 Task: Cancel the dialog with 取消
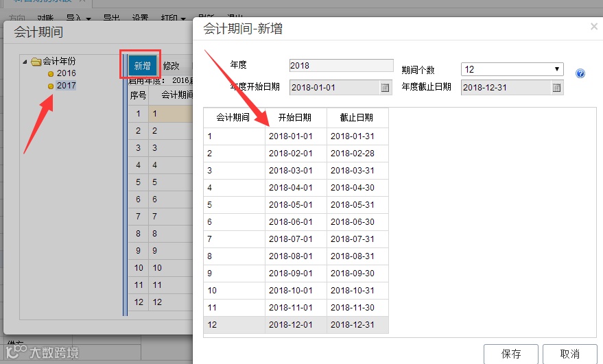569,354
